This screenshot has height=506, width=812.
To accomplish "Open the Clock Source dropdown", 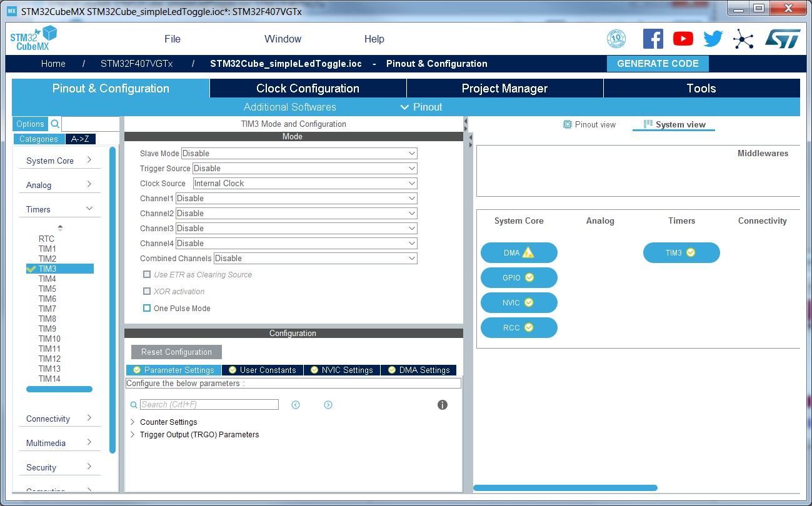I will 304,183.
